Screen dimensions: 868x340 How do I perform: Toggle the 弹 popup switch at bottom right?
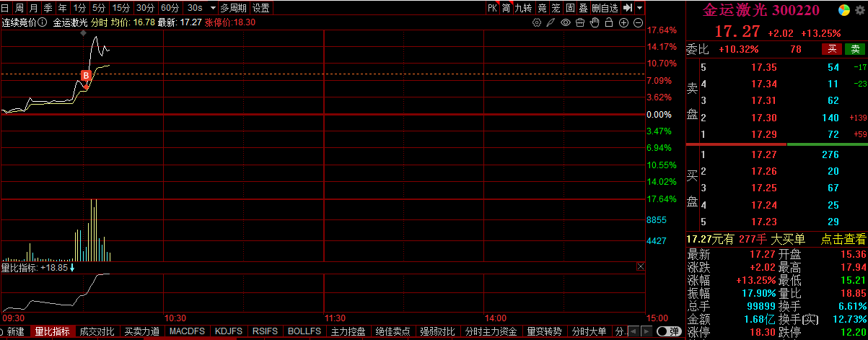(x=667, y=332)
